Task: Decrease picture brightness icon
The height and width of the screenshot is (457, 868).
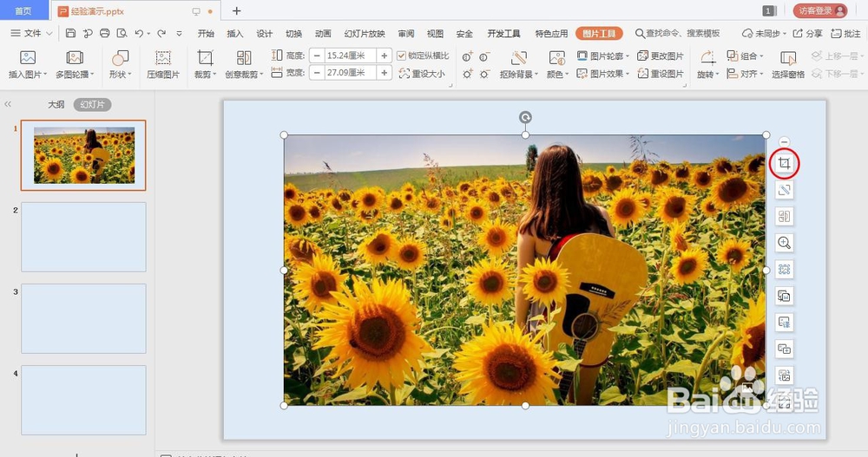Action: coord(484,74)
